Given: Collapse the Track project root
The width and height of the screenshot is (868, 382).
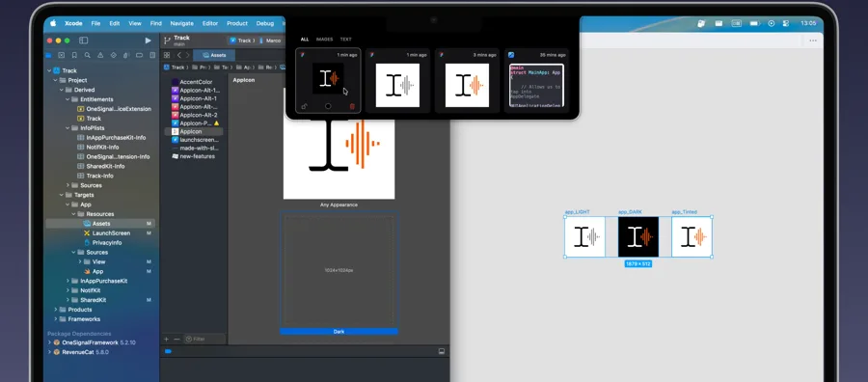Looking at the screenshot, I should [x=49, y=70].
